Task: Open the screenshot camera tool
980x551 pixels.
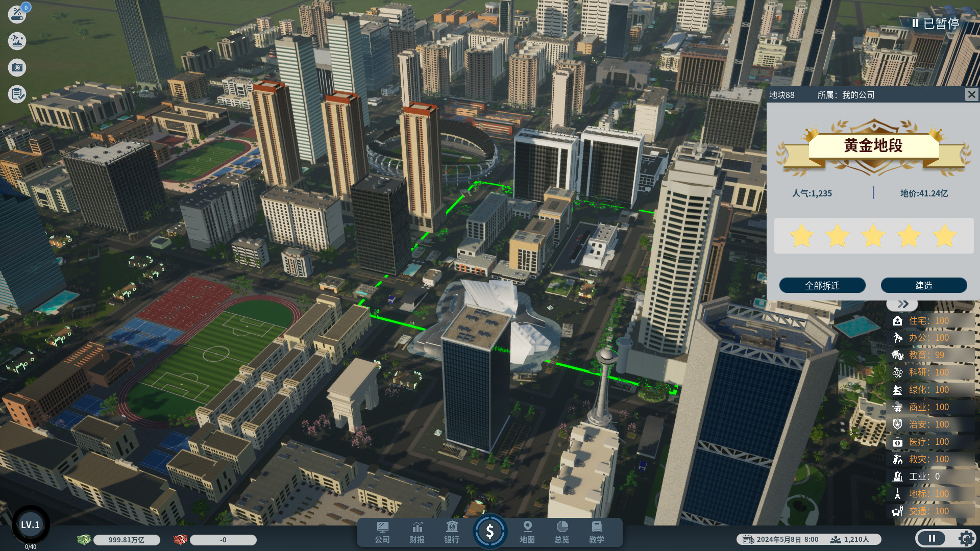Action: [x=17, y=67]
